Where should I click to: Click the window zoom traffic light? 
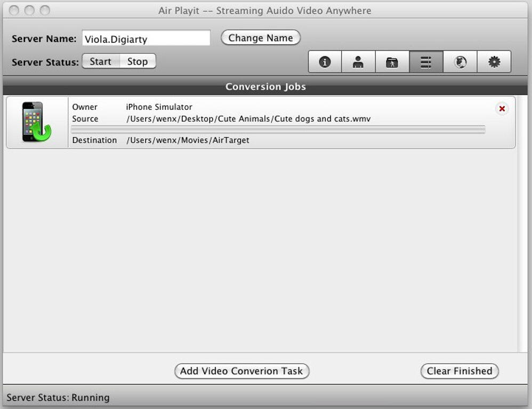pyautogui.click(x=45, y=10)
